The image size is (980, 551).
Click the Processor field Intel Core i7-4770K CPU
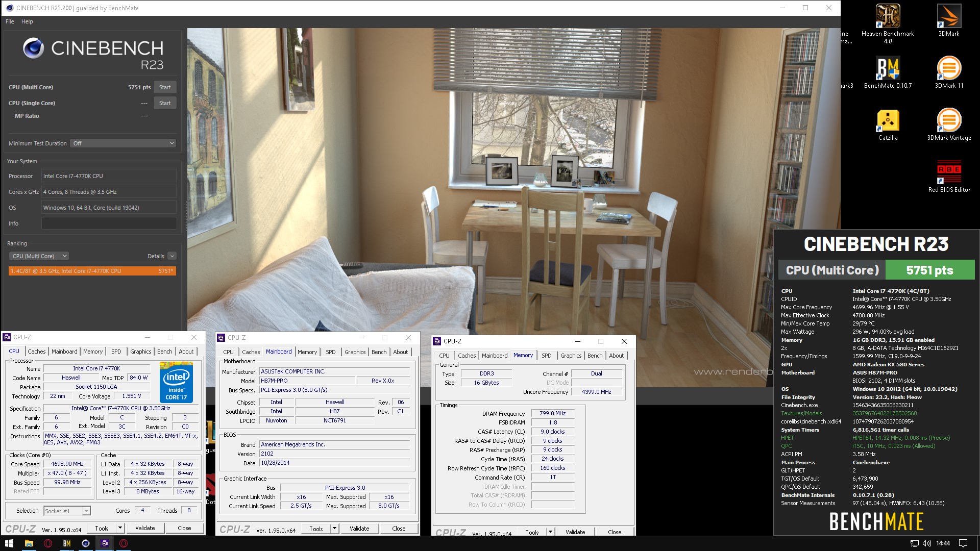[109, 176]
